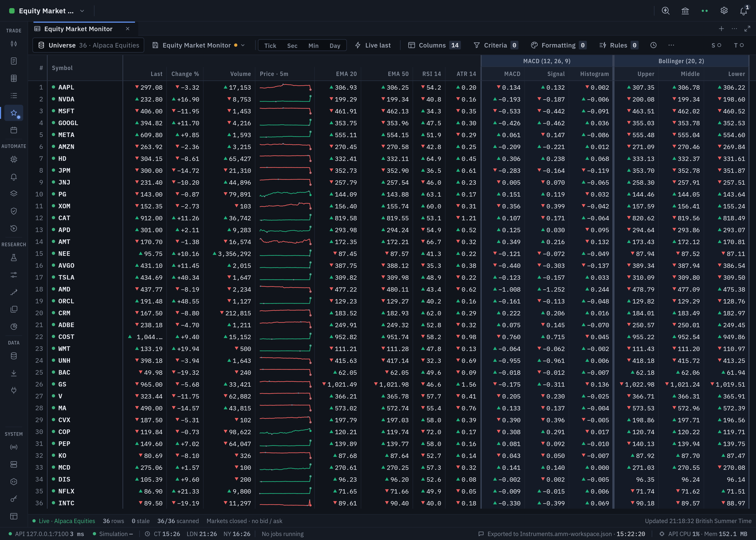Viewport: 756px width, 540px height.
Task: Close the Equity Market Monitor tab
Action: click(x=128, y=29)
